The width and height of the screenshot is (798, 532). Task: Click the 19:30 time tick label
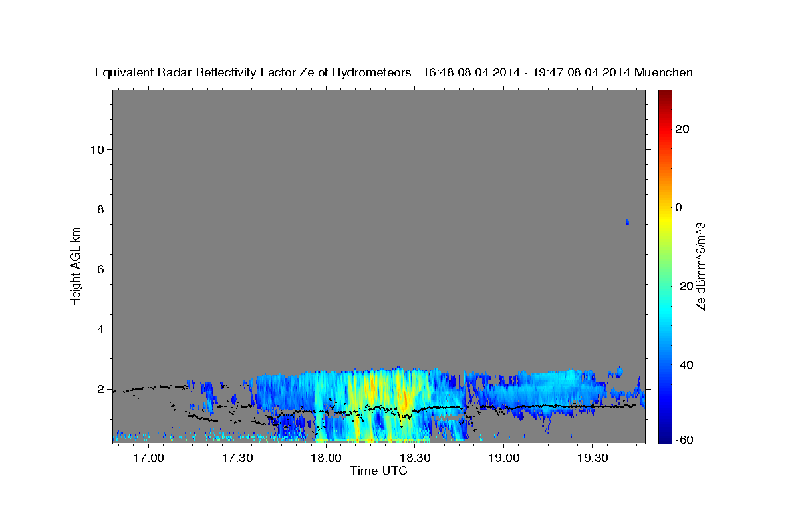pos(593,458)
